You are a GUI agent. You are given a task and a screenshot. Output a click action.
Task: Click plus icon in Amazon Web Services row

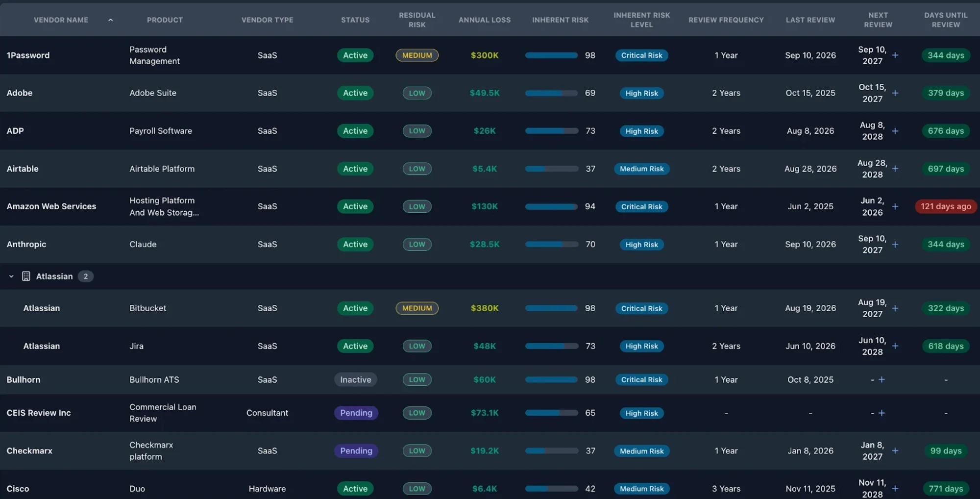(895, 206)
